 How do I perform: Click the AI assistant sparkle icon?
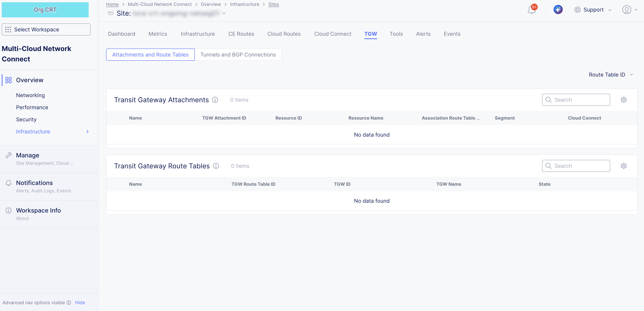(x=558, y=10)
